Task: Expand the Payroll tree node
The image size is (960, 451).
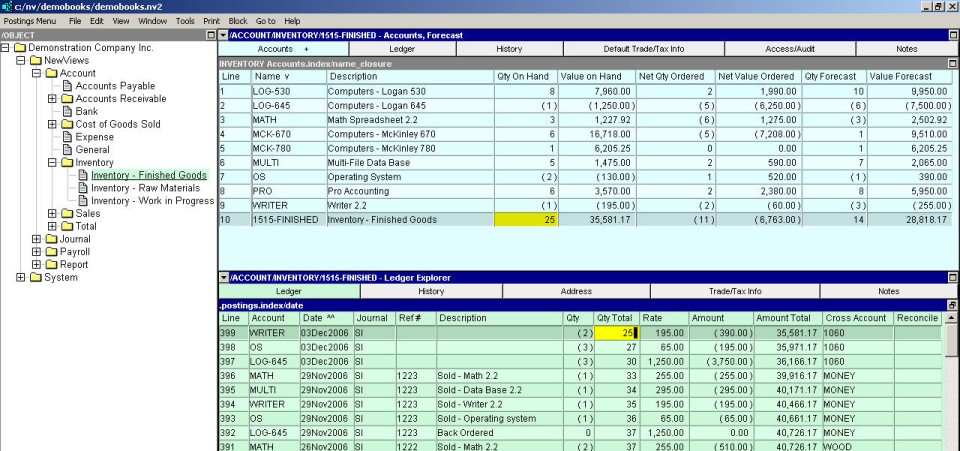Action: 37,252
